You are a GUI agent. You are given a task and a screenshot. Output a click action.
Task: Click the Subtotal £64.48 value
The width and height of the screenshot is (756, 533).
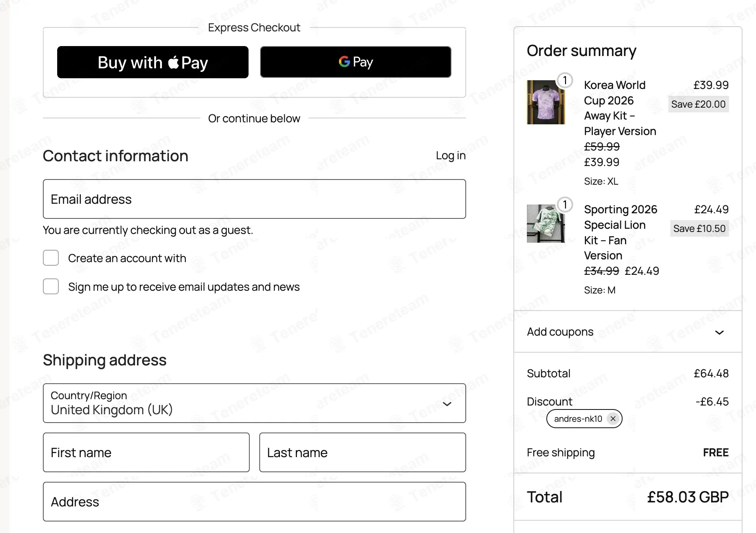711,373
